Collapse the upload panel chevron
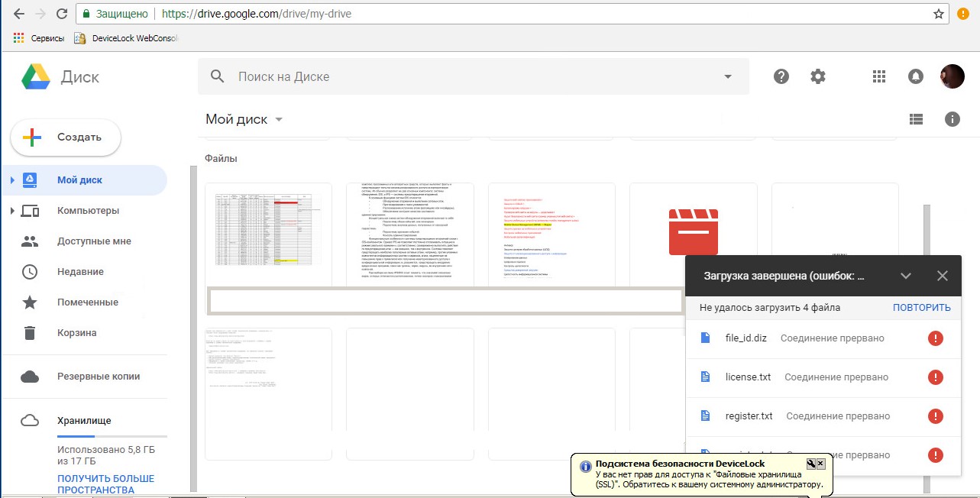Screen dimensions: 980x498 pyautogui.click(x=906, y=276)
